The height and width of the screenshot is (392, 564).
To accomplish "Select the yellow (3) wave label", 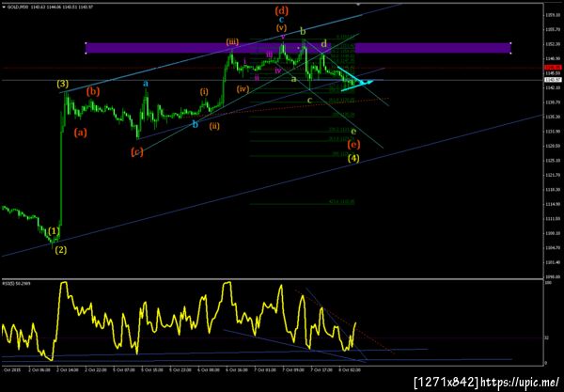I will [63, 85].
